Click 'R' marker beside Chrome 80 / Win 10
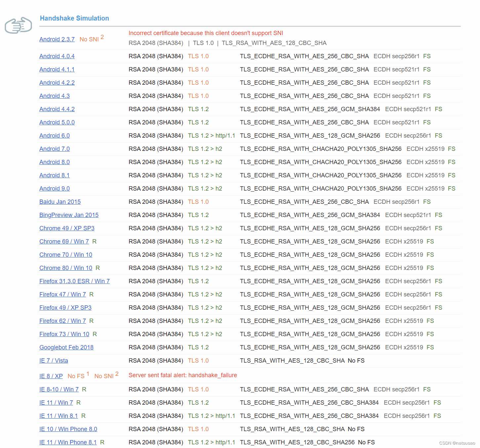 98,268
